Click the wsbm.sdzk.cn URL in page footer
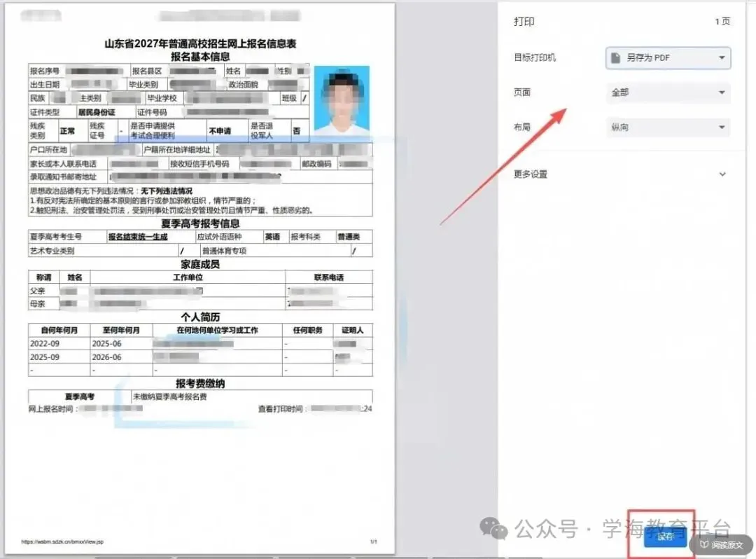 click(62, 541)
